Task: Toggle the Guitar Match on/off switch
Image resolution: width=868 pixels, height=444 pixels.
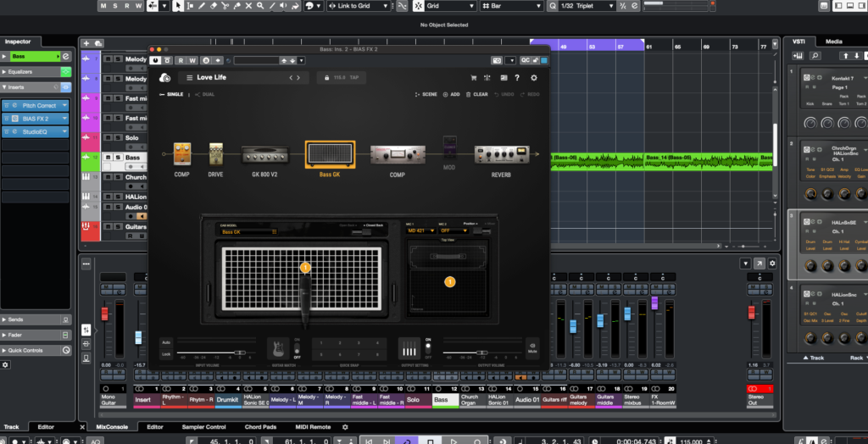Action: pos(297,348)
